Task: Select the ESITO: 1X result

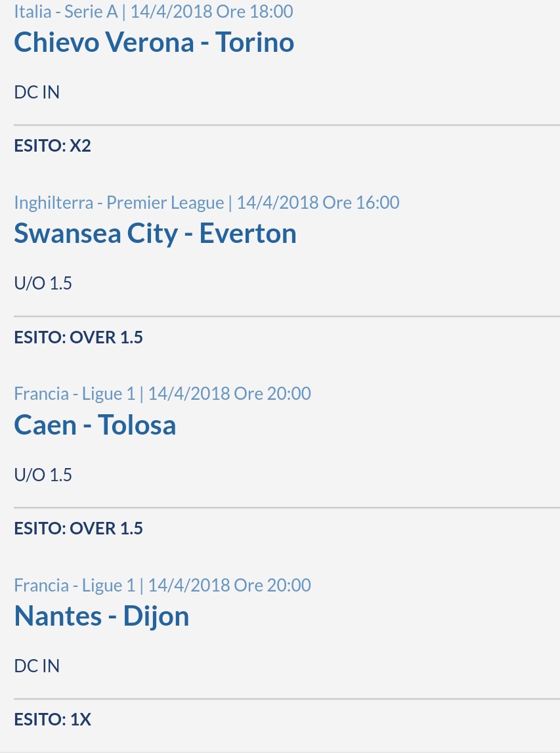Action: tap(53, 720)
